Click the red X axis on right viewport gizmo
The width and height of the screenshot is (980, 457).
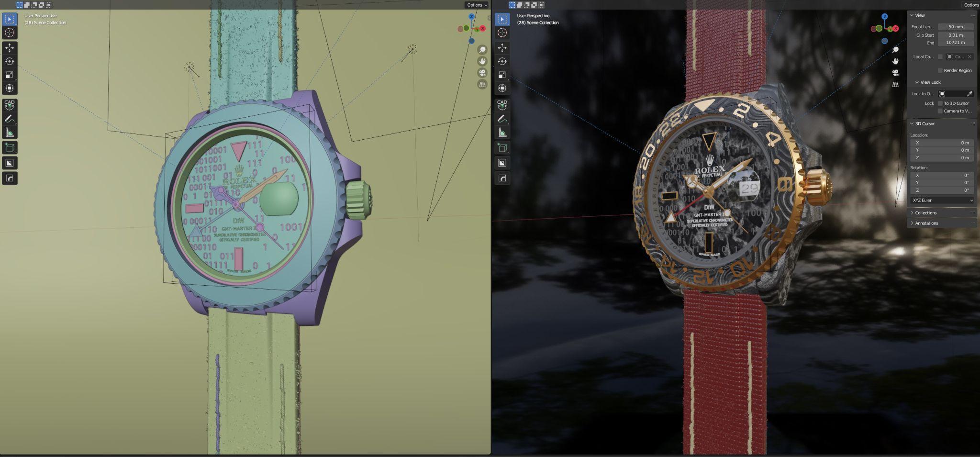[x=895, y=29]
